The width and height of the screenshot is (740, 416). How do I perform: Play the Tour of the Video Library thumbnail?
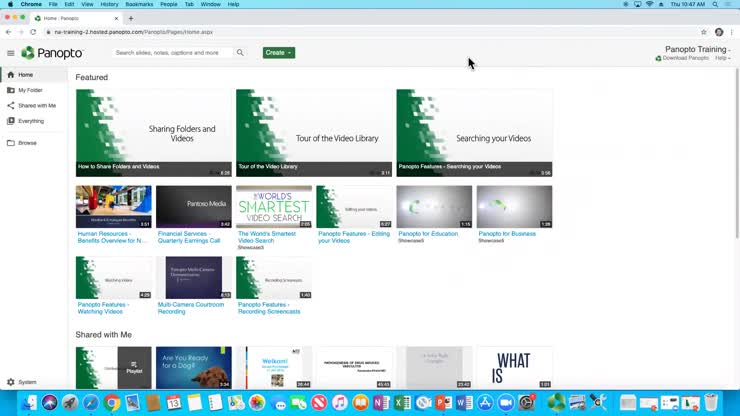click(314, 133)
